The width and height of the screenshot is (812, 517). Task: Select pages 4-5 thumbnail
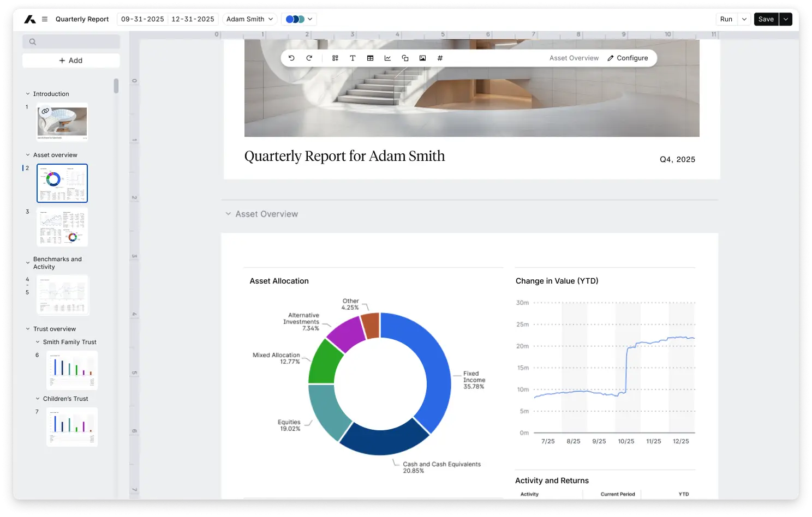(x=63, y=295)
